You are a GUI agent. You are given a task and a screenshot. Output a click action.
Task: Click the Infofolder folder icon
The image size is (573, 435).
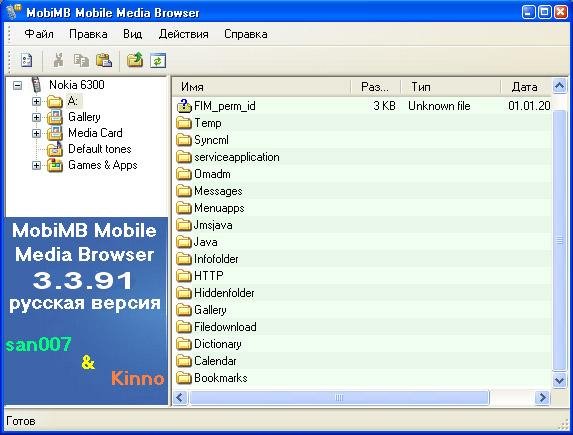pos(184,259)
